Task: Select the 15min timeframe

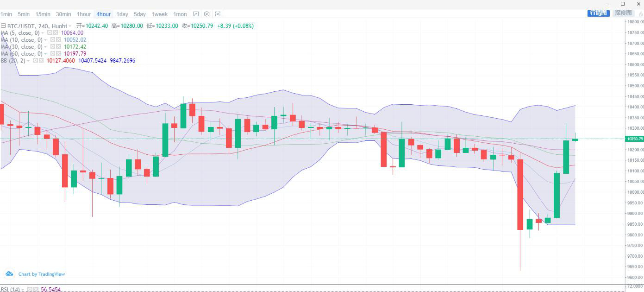Action: click(43, 14)
